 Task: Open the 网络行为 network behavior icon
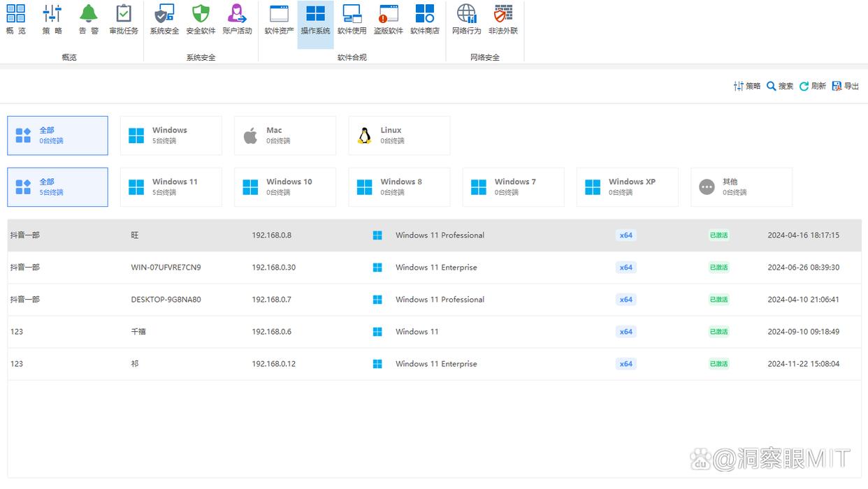click(x=466, y=20)
